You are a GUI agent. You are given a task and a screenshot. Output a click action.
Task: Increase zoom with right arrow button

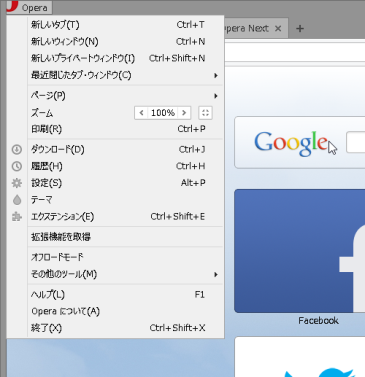click(x=184, y=113)
